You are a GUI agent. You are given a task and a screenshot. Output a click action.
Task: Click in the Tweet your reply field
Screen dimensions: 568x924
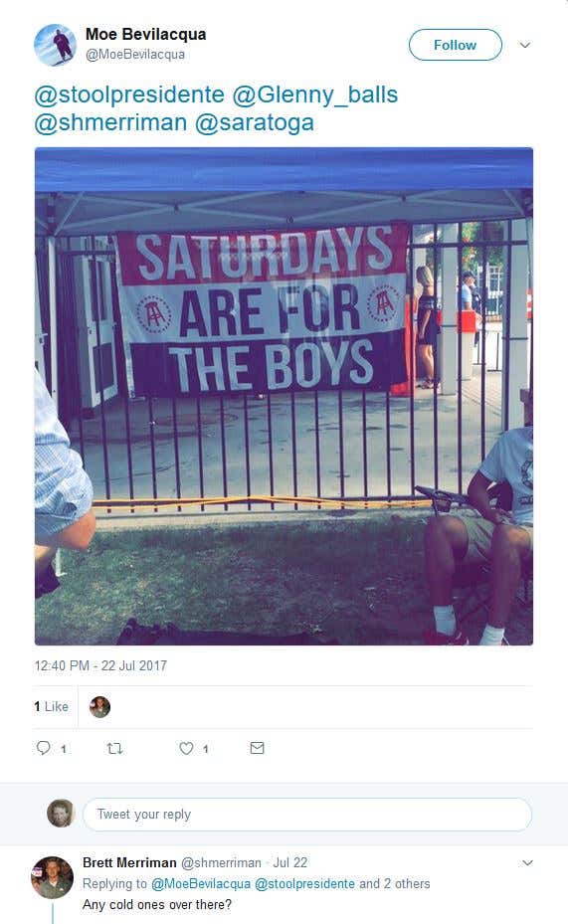tap(307, 815)
